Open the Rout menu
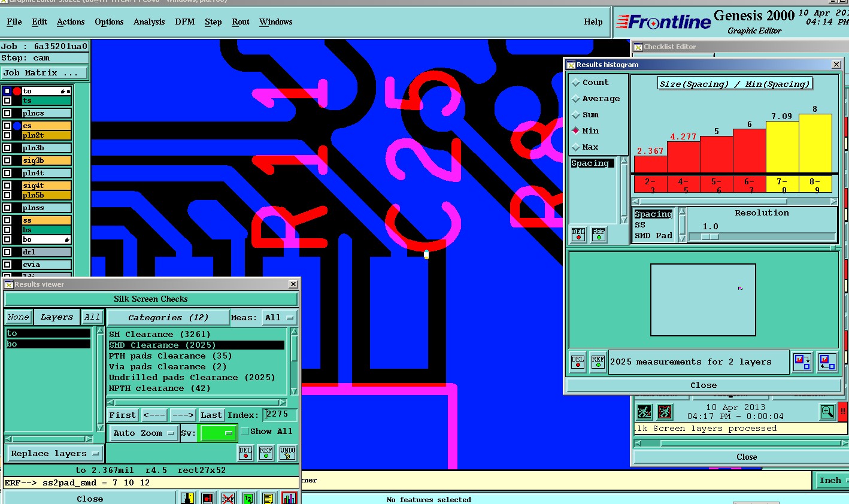The image size is (849, 504). tap(241, 22)
